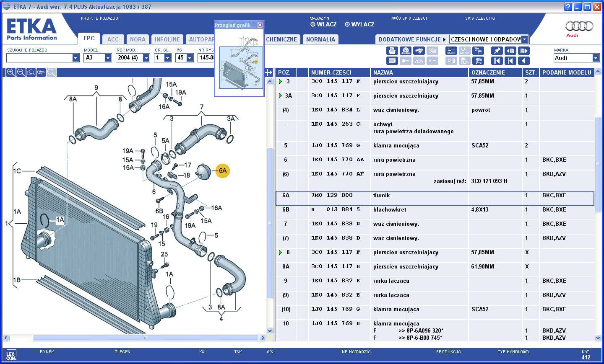Click the plain left arrow back icon
This screenshot has height=364, width=604.
point(524,61)
